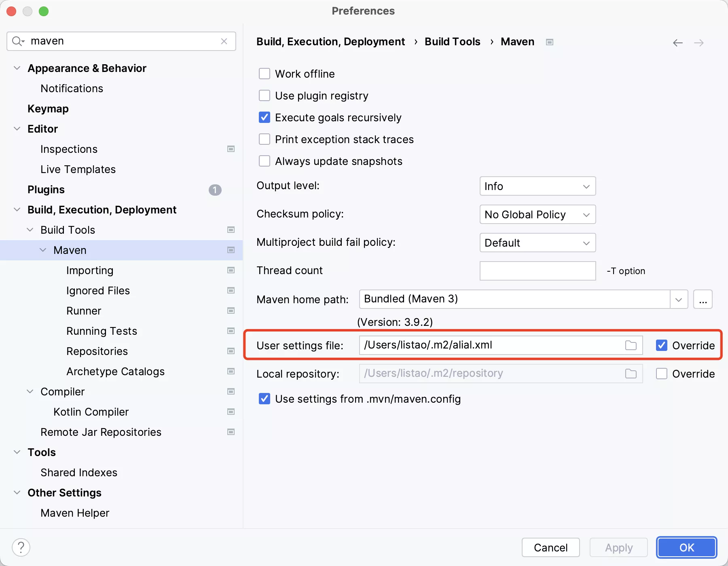Uncheck Override for User settings file
Screen dimensions: 728x566
pyautogui.click(x=662, y=345)
